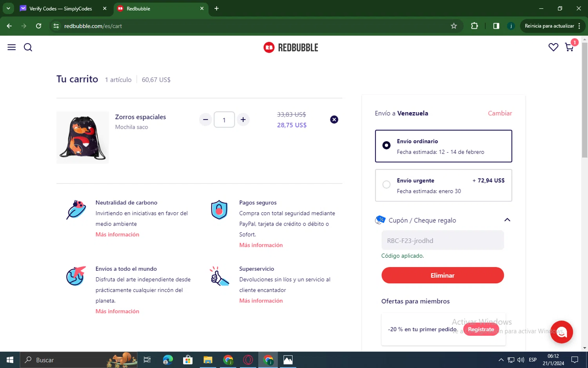This screenshot has height=368, width=588.
Task: Launch Opera from the taskbar
Action: pos(248,360)
